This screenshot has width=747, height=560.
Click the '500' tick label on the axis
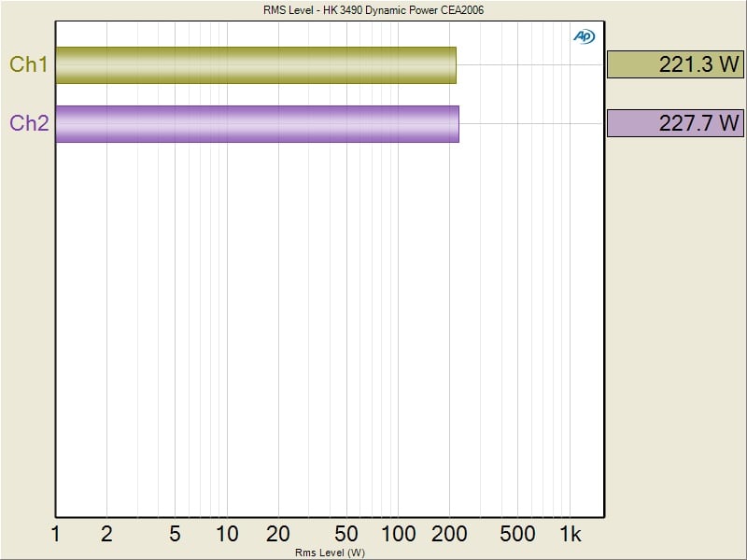point(517,534)
